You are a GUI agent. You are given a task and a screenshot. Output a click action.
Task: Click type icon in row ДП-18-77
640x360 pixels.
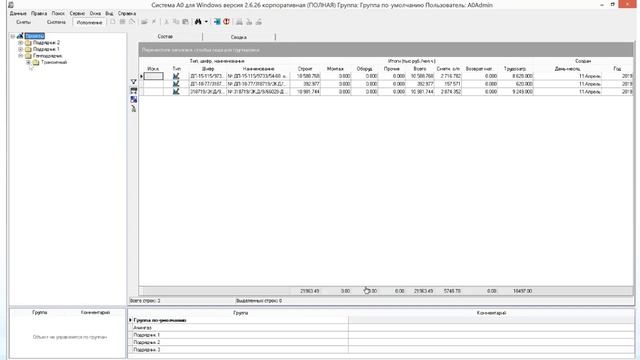point(176,84)
